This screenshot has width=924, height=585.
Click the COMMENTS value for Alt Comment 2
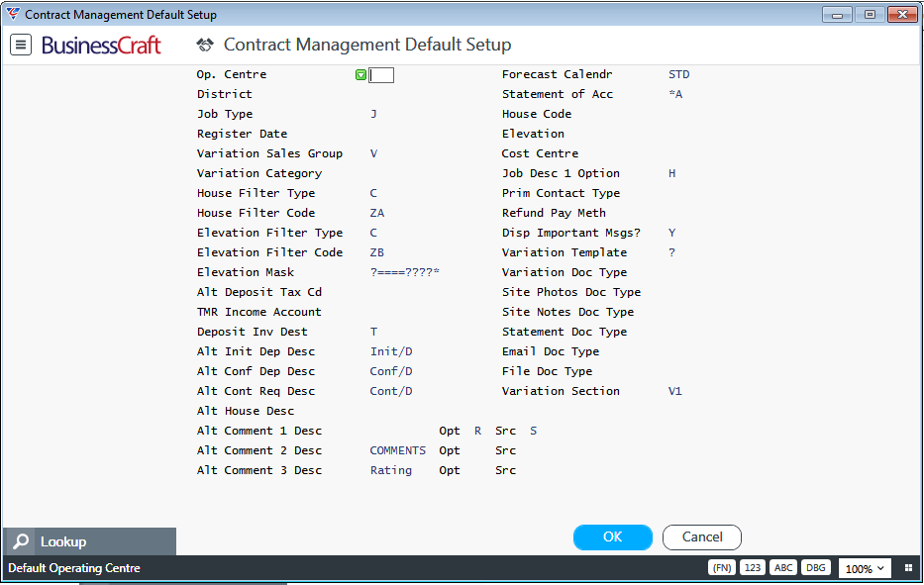tap(398, 450)
